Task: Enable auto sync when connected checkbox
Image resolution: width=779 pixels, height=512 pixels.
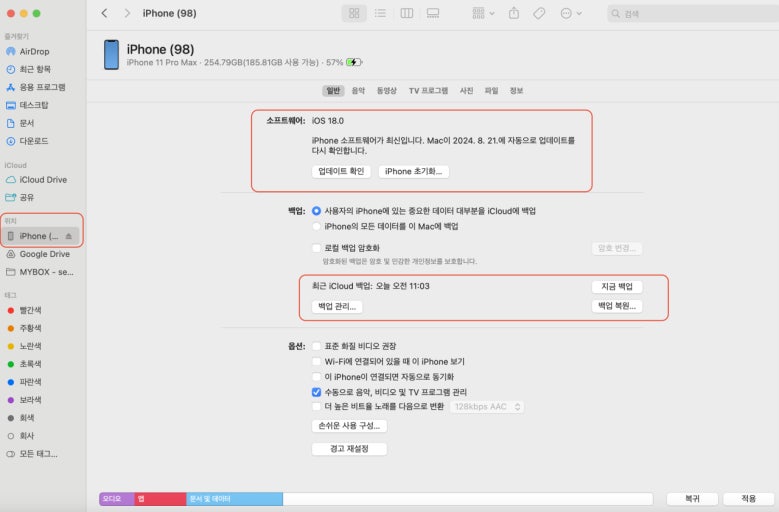Action: [x=316, y=377]
